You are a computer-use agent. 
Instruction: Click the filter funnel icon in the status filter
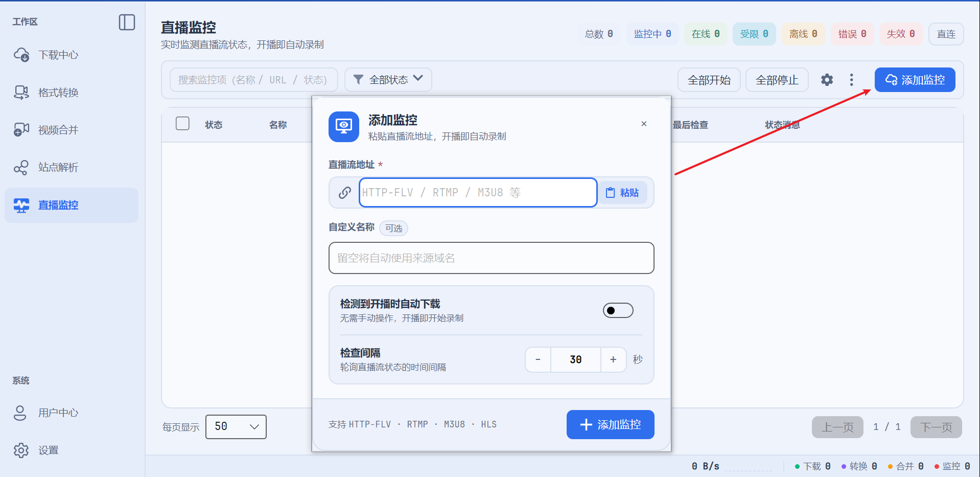click(359, 80)
